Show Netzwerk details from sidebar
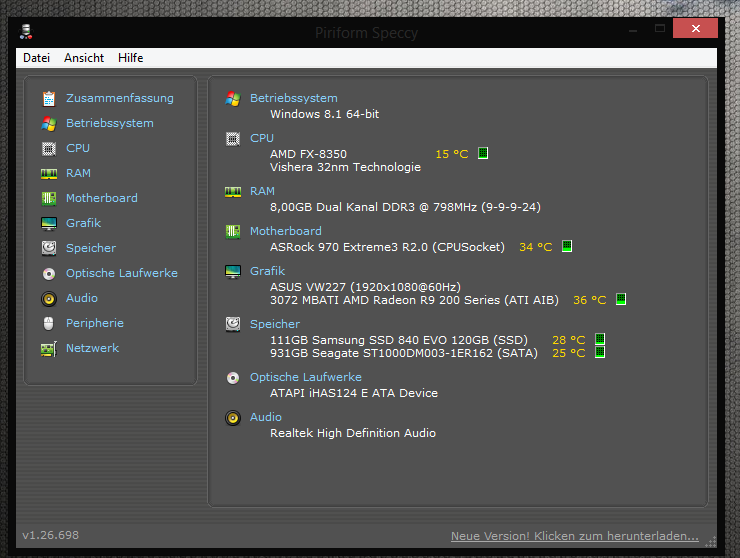 point(92,348)
